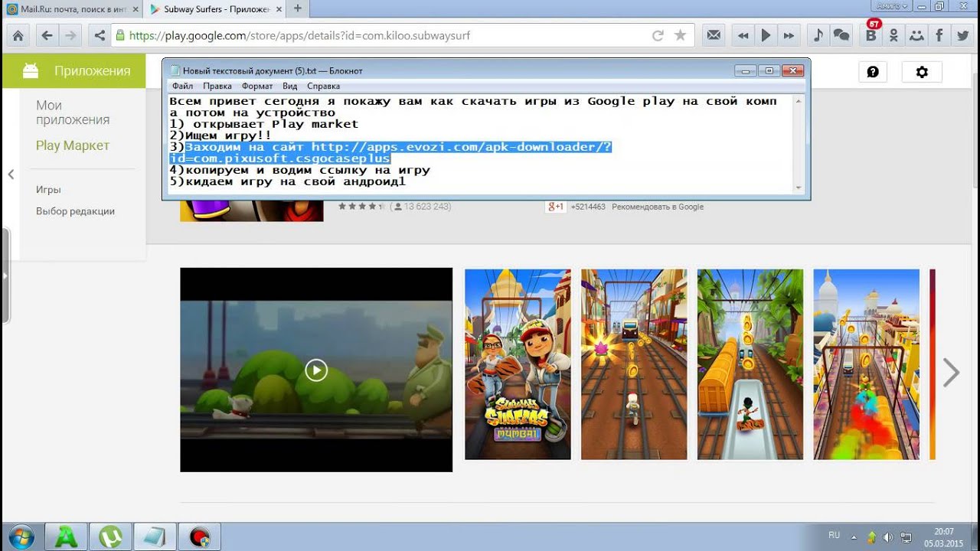Open VKontakte icon with the 57 badge
The width and height of the screenshot is (980, 551).
coord(871,34)
